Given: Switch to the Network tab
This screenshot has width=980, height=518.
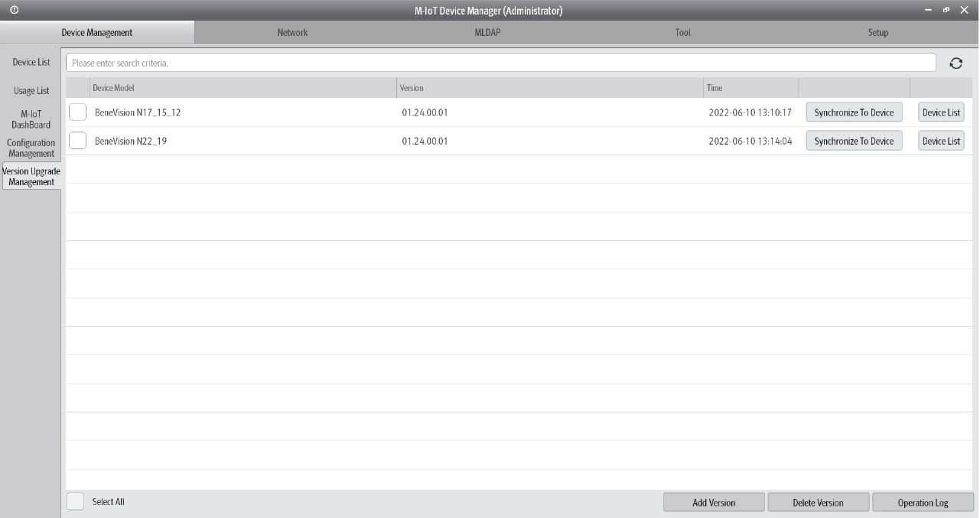Looking at the screenshot, I should (292, 32).
